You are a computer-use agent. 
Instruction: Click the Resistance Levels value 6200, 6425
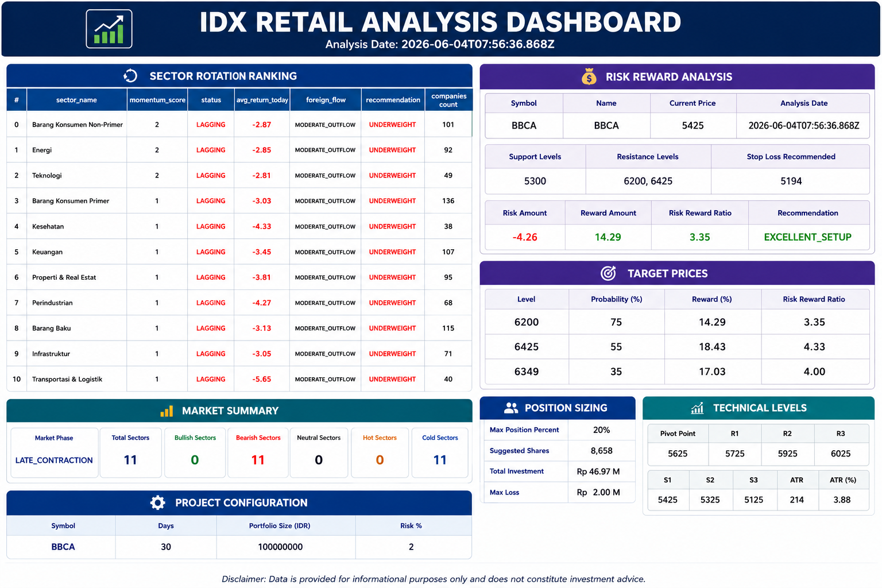648,181
